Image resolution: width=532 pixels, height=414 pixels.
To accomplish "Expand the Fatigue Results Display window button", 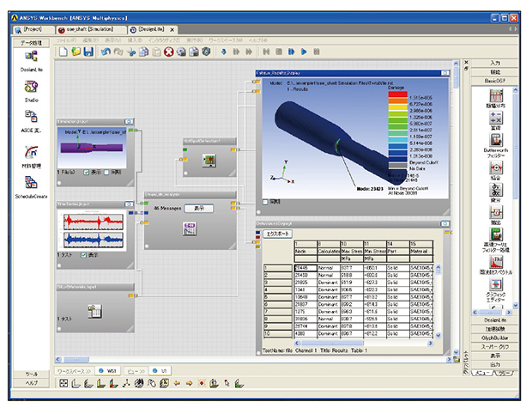I will (444, 73).
